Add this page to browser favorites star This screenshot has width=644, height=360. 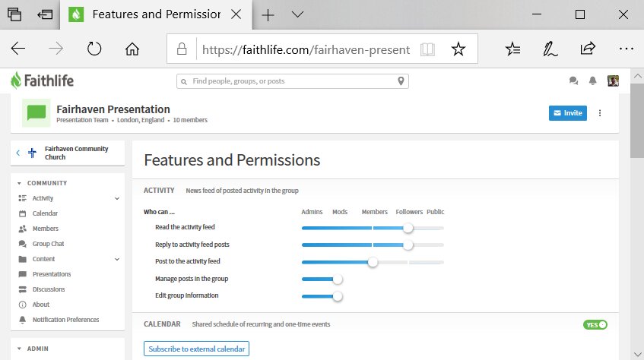[458, 49]
